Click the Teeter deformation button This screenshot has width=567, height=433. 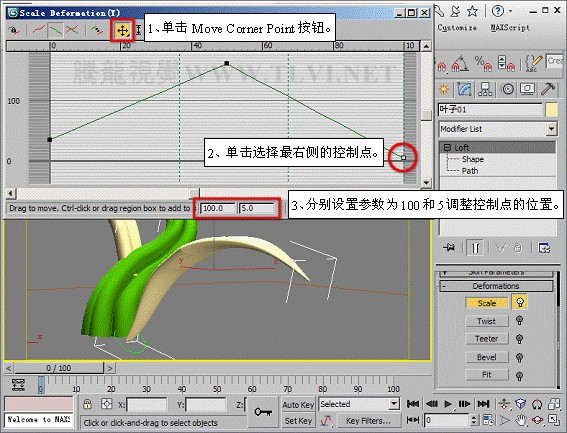pyautogui.click(x=487, y=339)
